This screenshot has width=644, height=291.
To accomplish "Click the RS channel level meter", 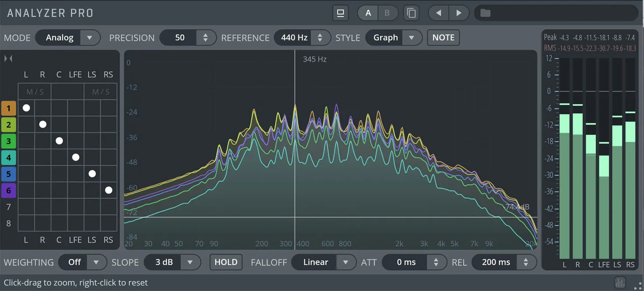I will point(630,158).
